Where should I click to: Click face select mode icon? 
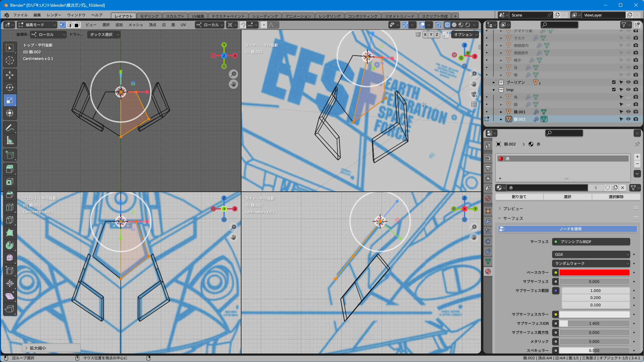(77, 25)
